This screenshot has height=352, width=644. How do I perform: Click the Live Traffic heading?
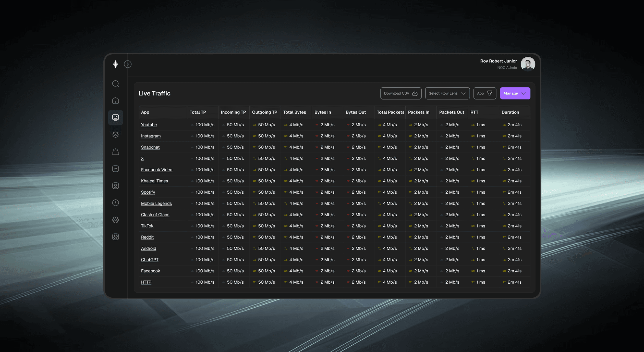click(154, 93)
